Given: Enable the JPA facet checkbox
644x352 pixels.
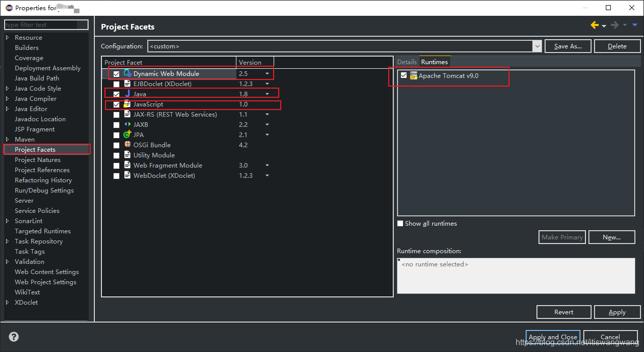Looking at the screenshot, I should (116, 135).
